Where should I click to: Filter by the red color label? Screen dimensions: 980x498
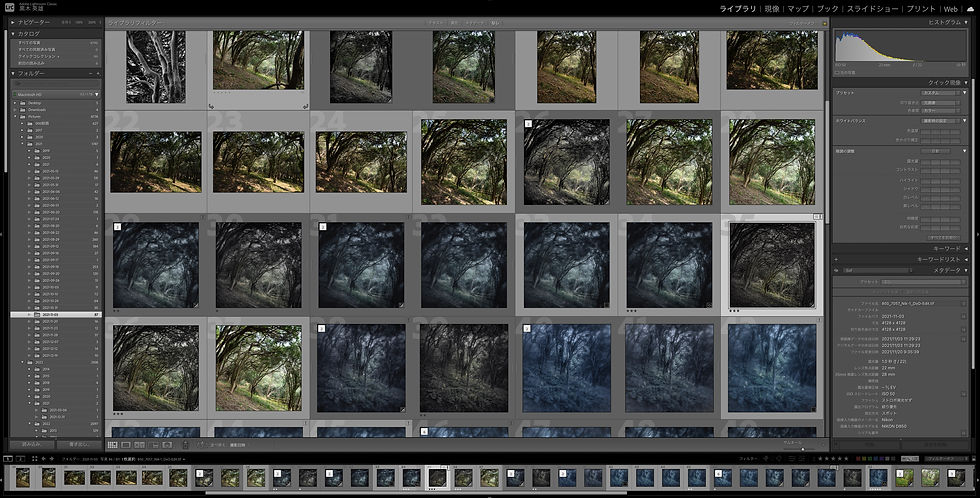pos(858,458)
